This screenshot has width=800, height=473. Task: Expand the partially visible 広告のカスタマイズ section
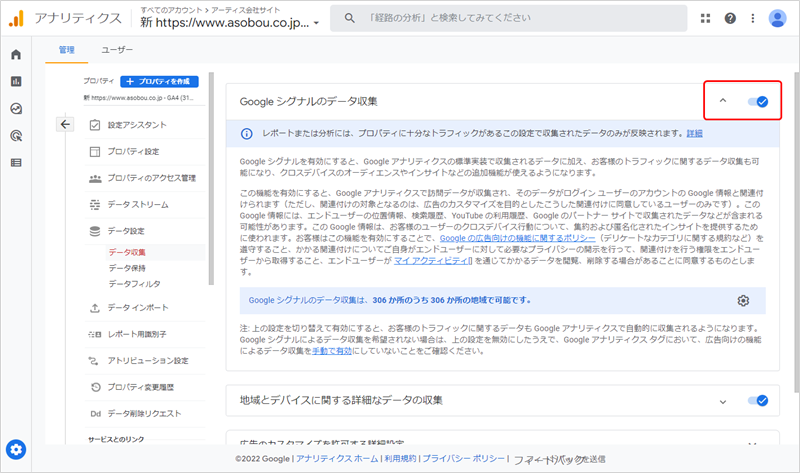coord(753,443)
